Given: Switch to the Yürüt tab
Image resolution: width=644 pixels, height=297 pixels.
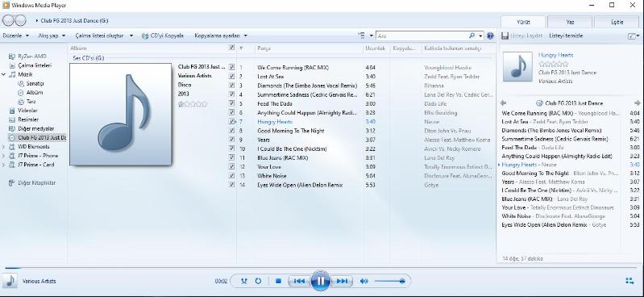Looking at the screenshot, I should click(523, 23).
